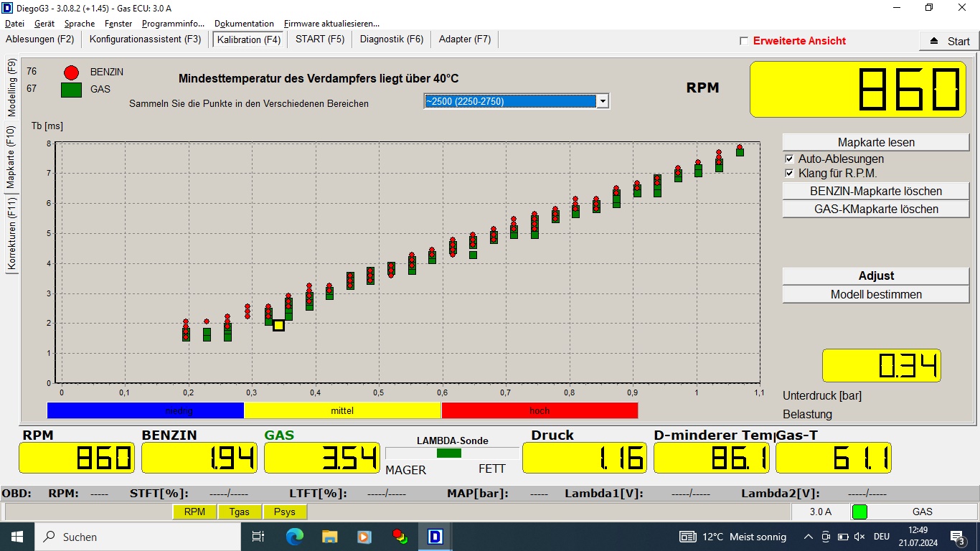Click the green GAS legend square

(x=71, y=90)
